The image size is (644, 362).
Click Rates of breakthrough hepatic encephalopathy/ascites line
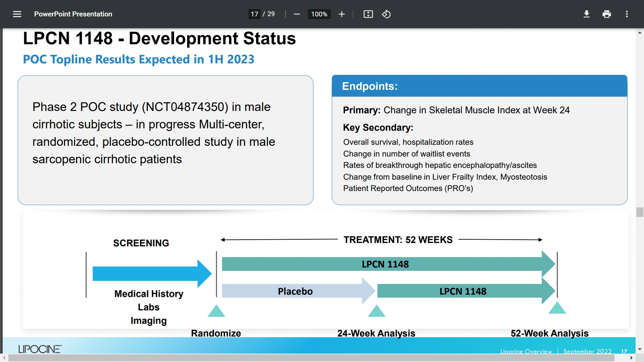(440, 165)
